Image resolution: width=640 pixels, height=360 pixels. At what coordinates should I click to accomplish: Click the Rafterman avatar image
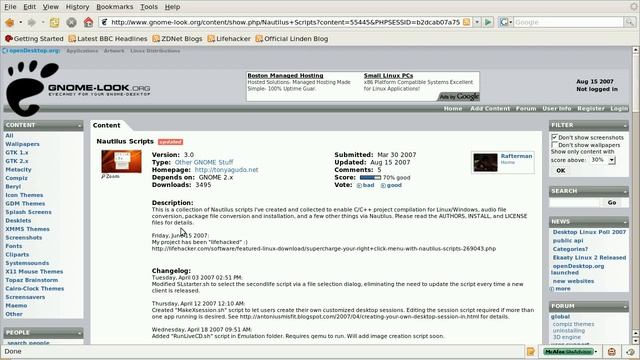(x=485, y=162)
